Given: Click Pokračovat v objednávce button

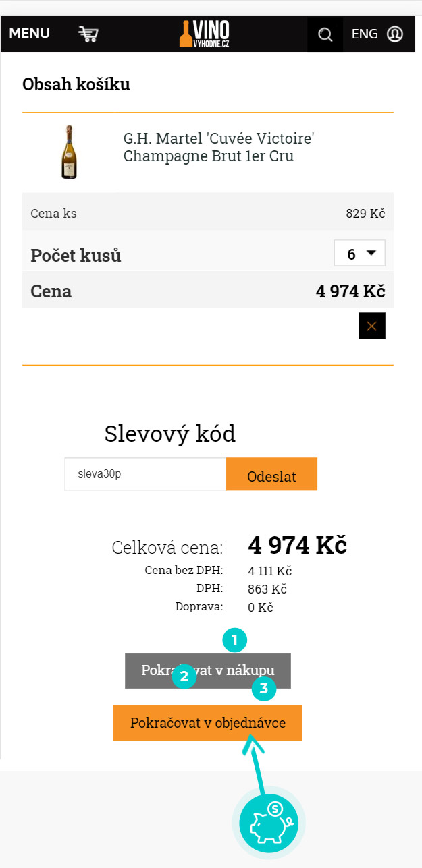Looking at the screenshot, I should 208,723.
